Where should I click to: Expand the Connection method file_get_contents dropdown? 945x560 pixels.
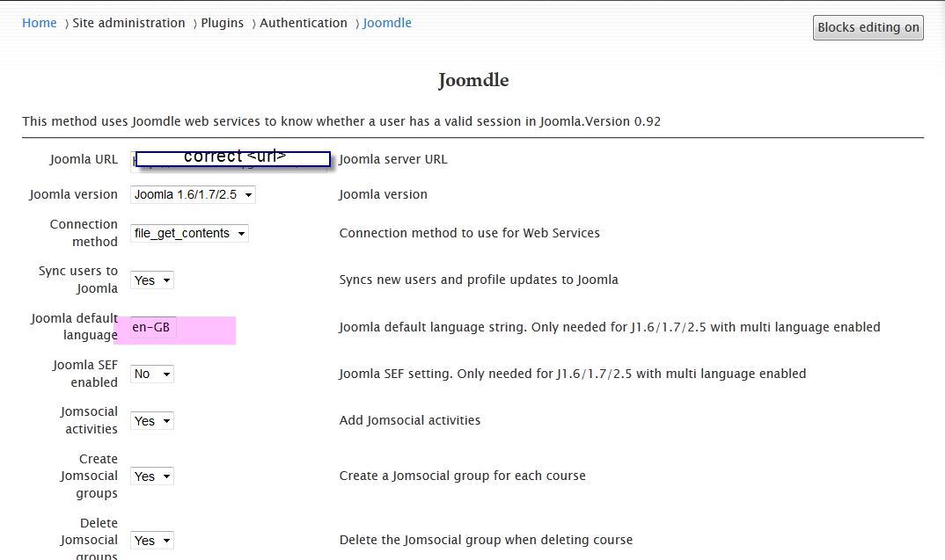tap(189, 233)
